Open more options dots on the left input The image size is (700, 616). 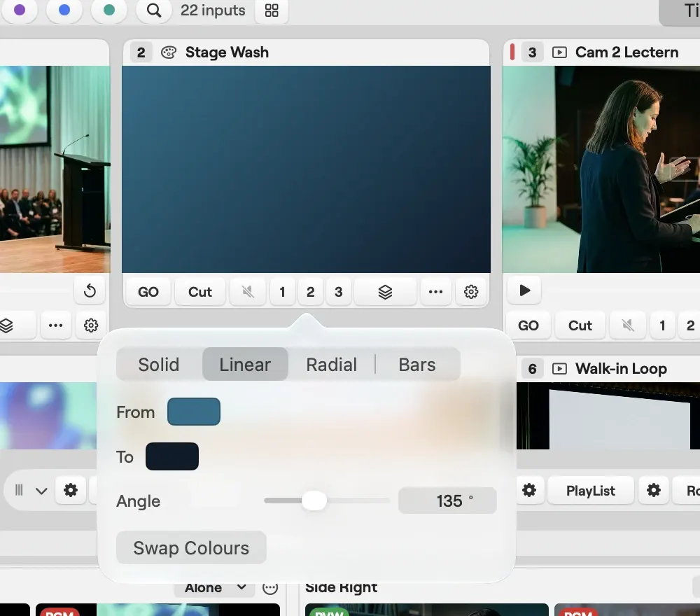(55, 325)
